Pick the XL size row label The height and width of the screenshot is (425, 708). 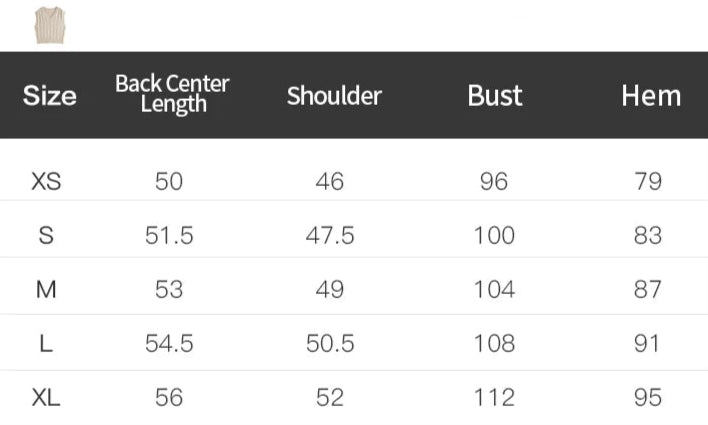click(47, 398)
